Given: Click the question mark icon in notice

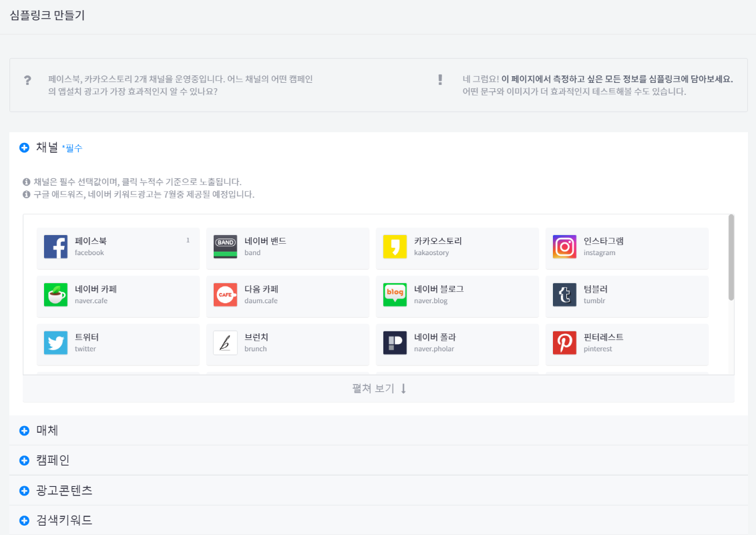Looking at the screenshot, I should click(27, 80).
